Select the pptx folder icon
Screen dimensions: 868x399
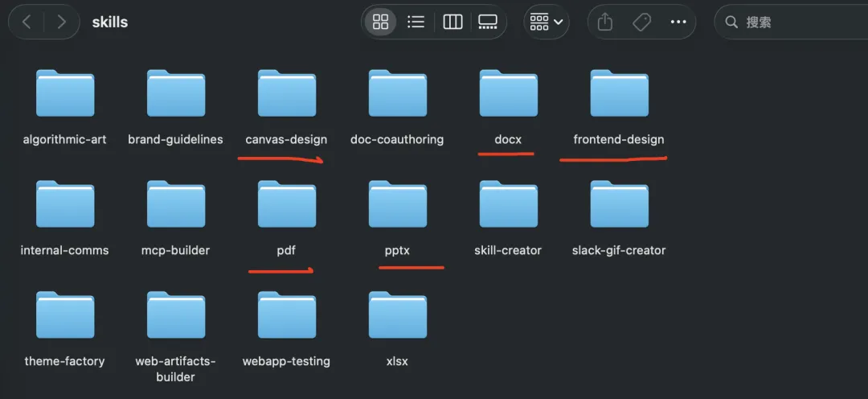point(398,204)
